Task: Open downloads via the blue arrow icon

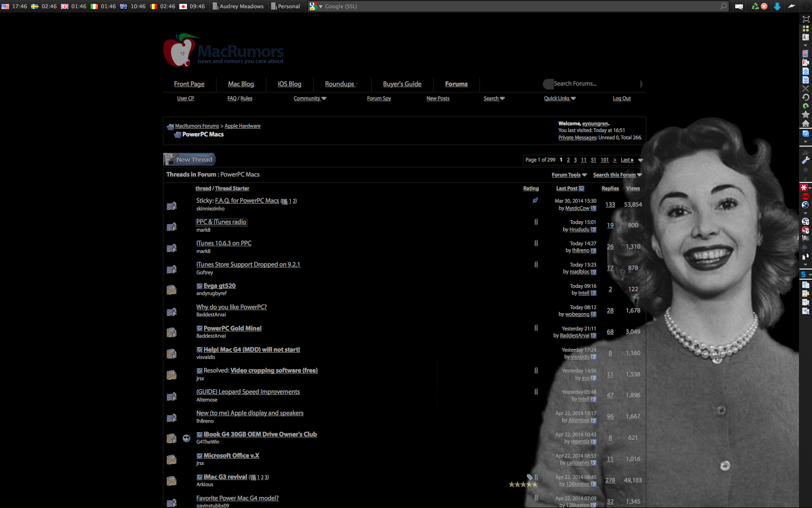Action: click(x=777, y=6)
